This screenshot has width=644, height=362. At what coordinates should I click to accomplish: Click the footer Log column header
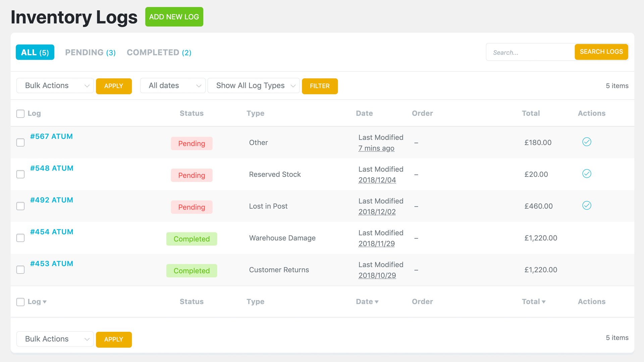tap(34, 302)
